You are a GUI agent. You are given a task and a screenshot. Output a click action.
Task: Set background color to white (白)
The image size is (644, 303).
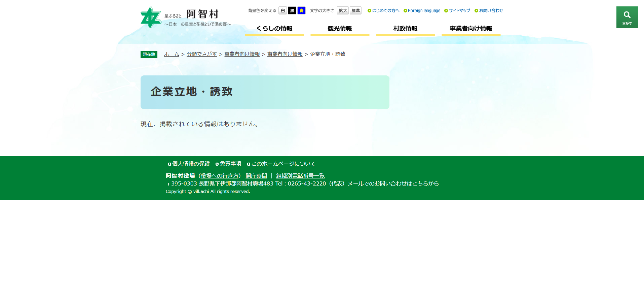click(x=282, y=10)
